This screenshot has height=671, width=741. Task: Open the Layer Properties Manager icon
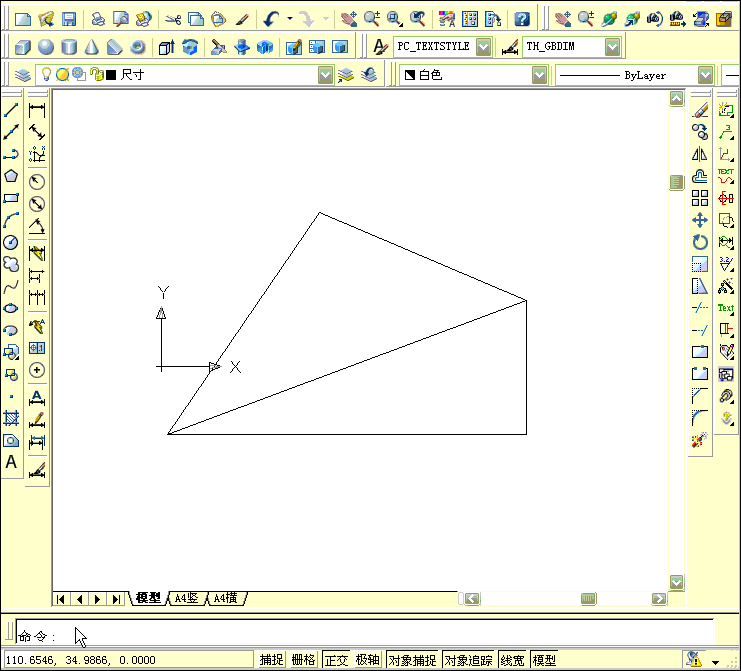23,75
